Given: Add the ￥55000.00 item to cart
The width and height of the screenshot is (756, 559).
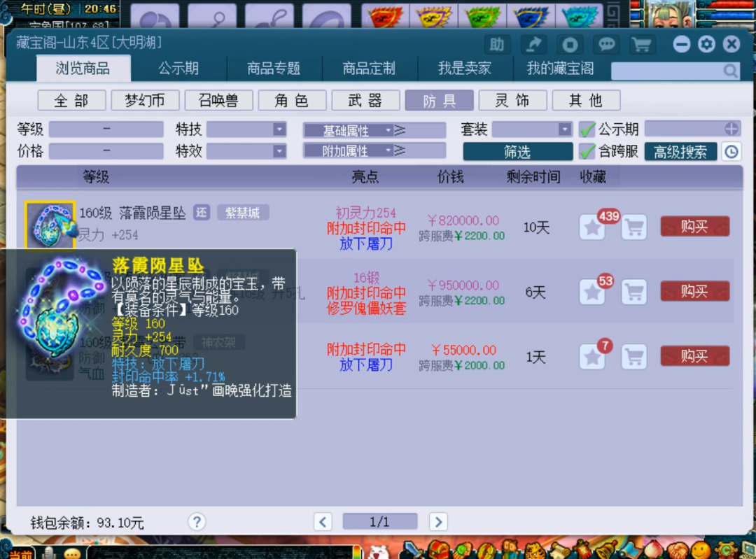Looking at the screenshot, I should [634, 357].
